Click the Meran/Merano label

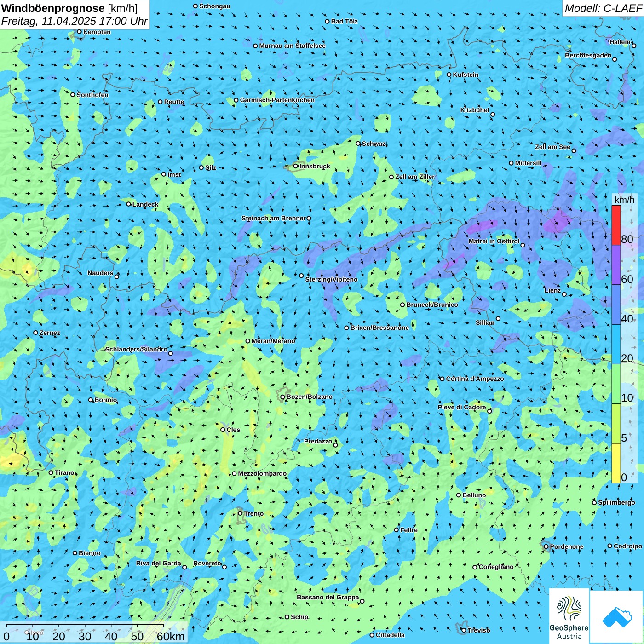(x=273, y=341)
